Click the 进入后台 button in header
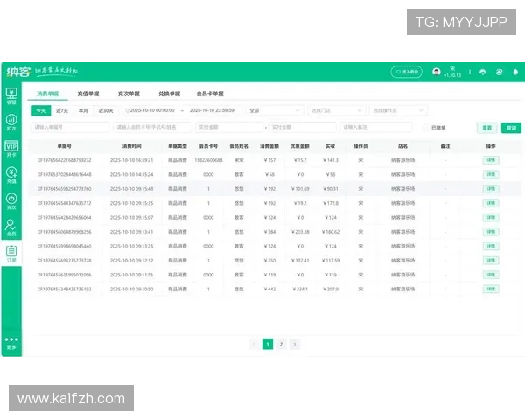 point(407,72)
